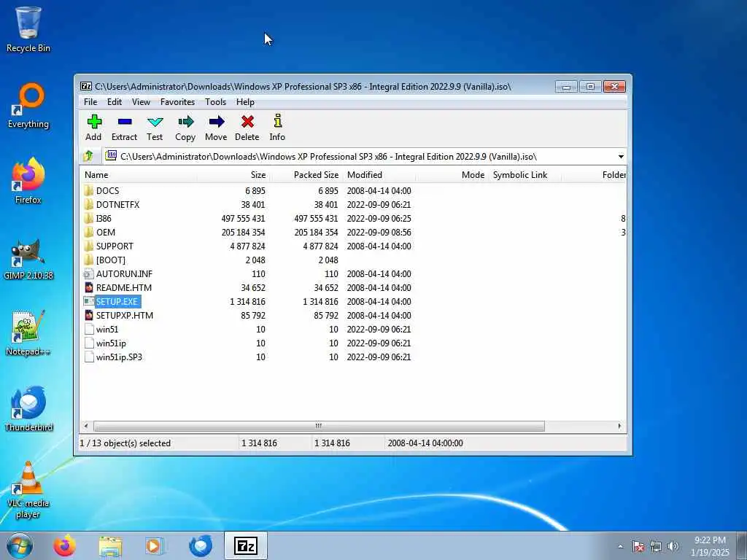Screen dimensions: 747x560
Task: Click the green Add toolbar icon
Action: click(94, 122)
